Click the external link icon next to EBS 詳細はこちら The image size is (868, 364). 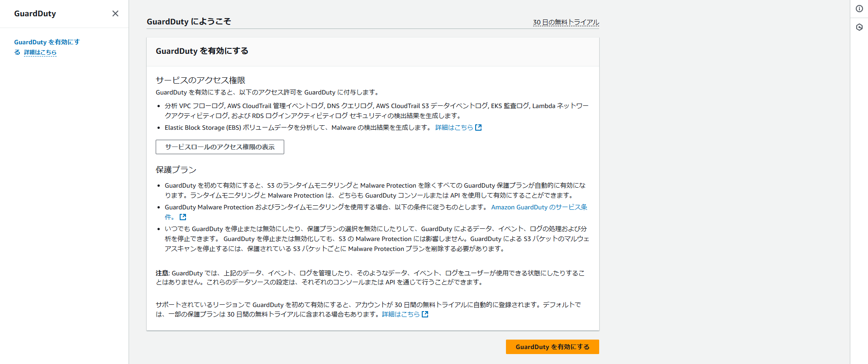coord(478,128)
